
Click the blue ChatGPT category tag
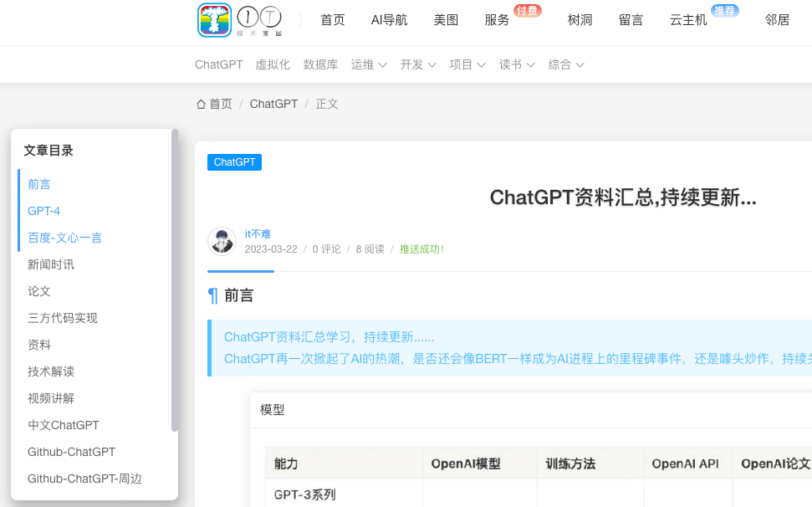(x=235, y=162)
